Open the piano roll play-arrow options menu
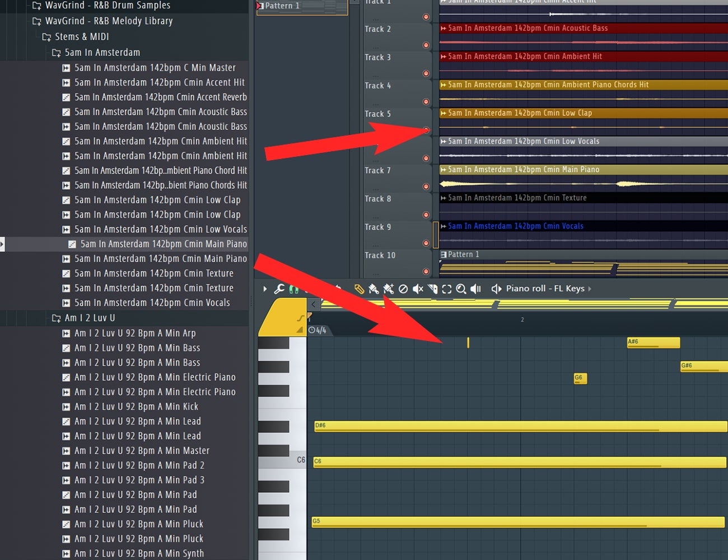The width and height of the screenshot is (728, 560). [x=265, y=289]
